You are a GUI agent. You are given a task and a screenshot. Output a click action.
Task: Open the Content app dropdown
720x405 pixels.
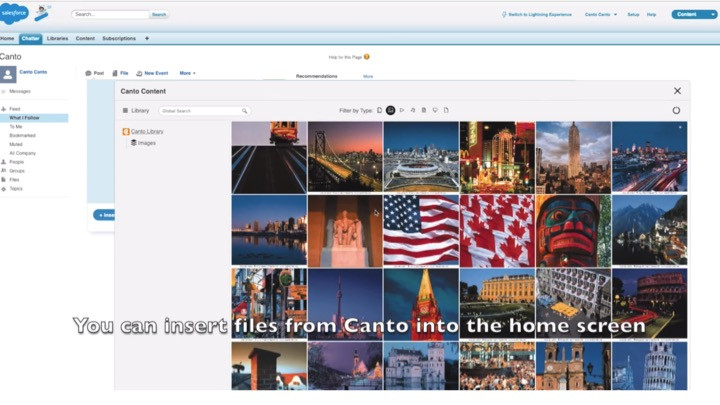point(693,15)
